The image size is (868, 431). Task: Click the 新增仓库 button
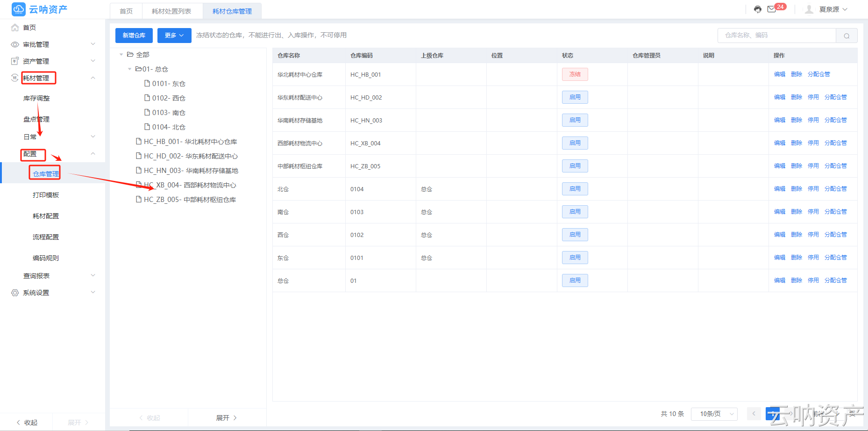[134, 36]
